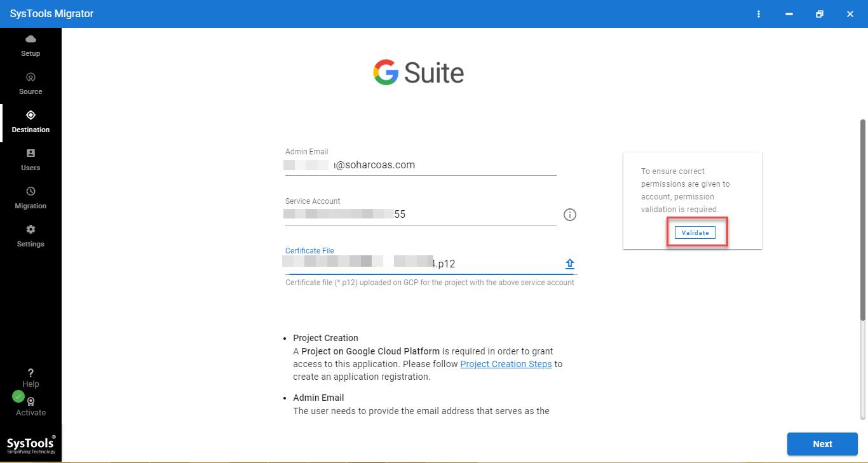The width and height of the screenshot is (868, 463).
Task: Open the Users section icon
Action: pyautogui.click(x=31, y=154)
